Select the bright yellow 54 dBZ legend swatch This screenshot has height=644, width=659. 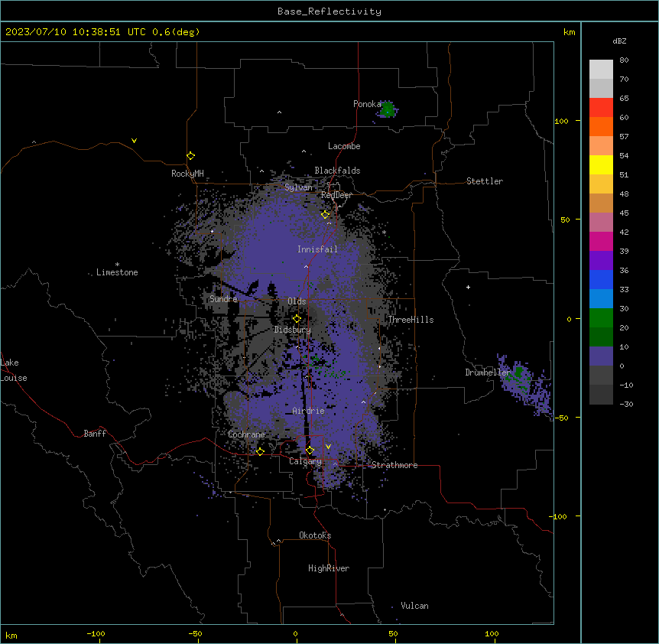click(x=601, y=164)
